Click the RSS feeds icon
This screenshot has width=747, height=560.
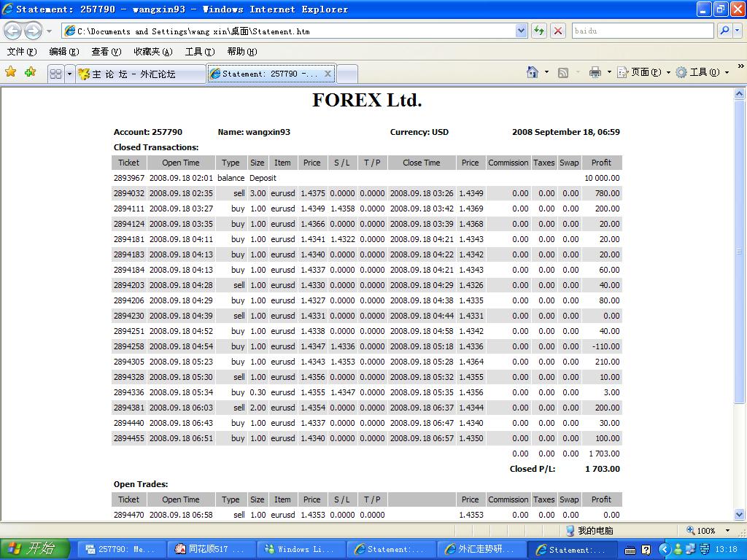[563, 72]
